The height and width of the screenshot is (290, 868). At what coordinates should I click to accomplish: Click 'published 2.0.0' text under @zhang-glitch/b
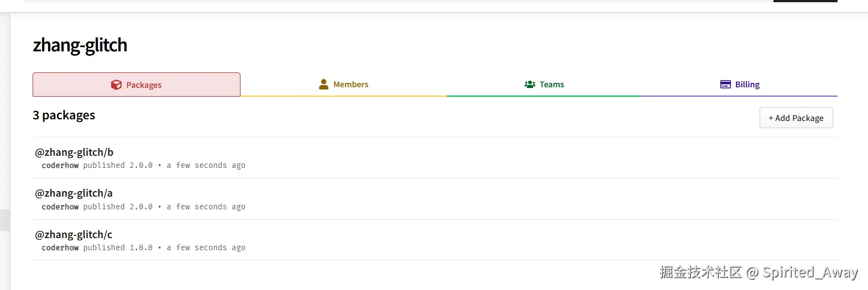point(118,165)
